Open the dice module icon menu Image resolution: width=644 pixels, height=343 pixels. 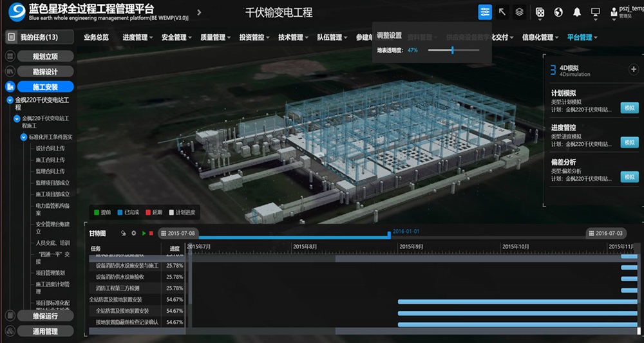(540, 12)
